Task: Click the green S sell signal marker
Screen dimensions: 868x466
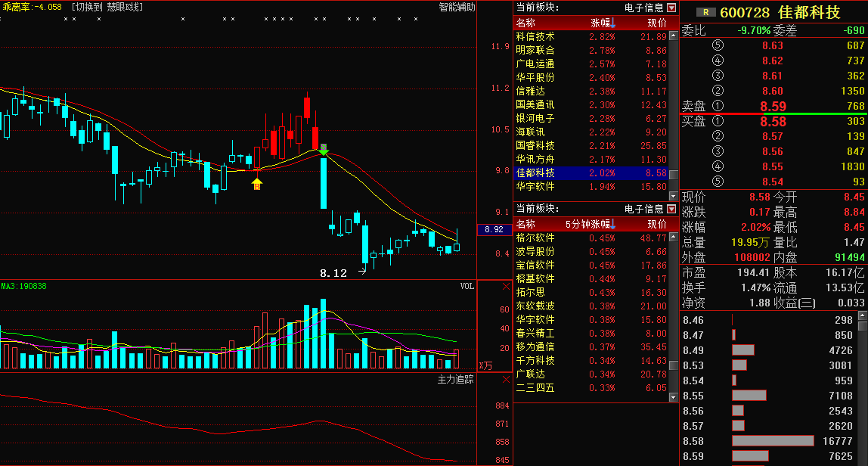Action: click(323, 149)
